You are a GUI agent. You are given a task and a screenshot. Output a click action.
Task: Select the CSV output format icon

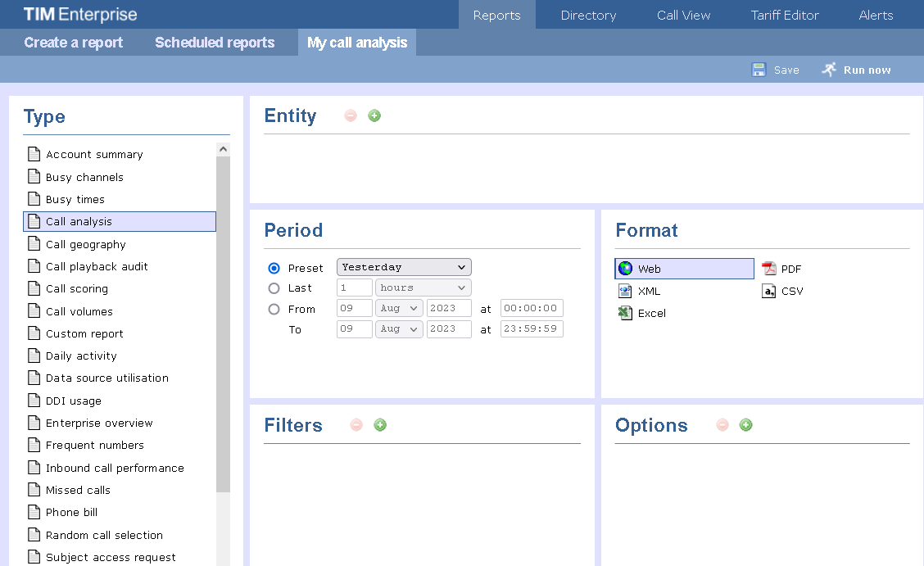[x=768, y=291]
